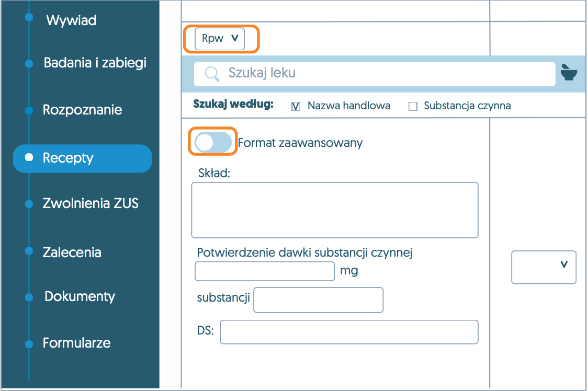Switch to the Rozpoznanie section
The width and height of the screenshot is (588, 391).
tap(82, 110)
